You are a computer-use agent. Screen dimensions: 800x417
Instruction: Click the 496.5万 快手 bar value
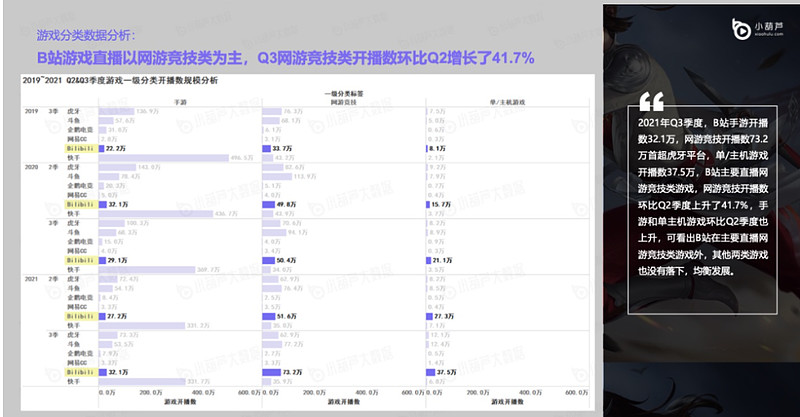coord(242,158)
